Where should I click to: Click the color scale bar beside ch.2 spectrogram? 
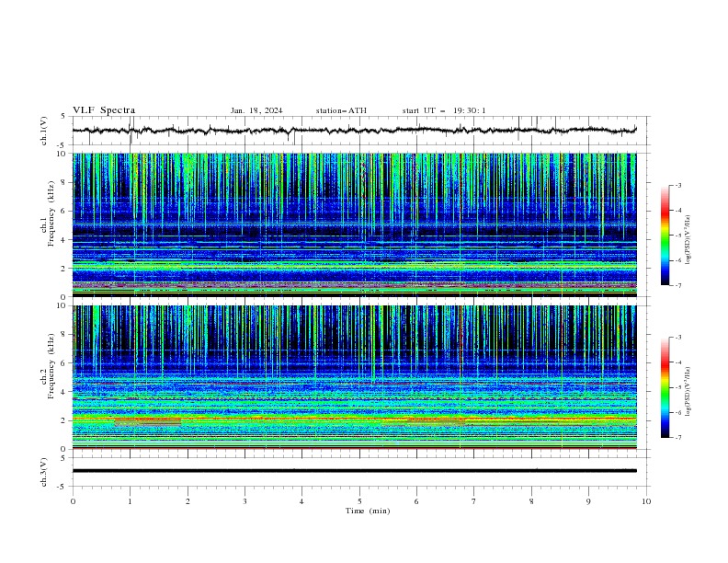[x=665, y=387]
